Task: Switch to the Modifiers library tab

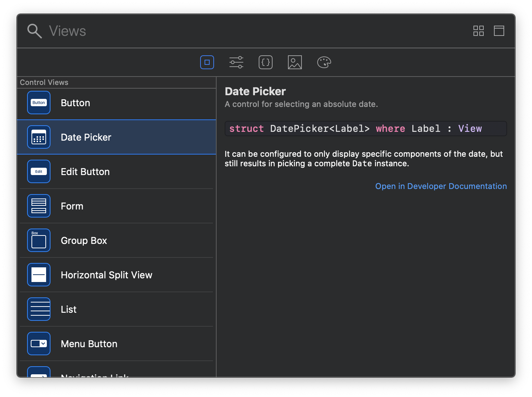Action: (236, 62)
